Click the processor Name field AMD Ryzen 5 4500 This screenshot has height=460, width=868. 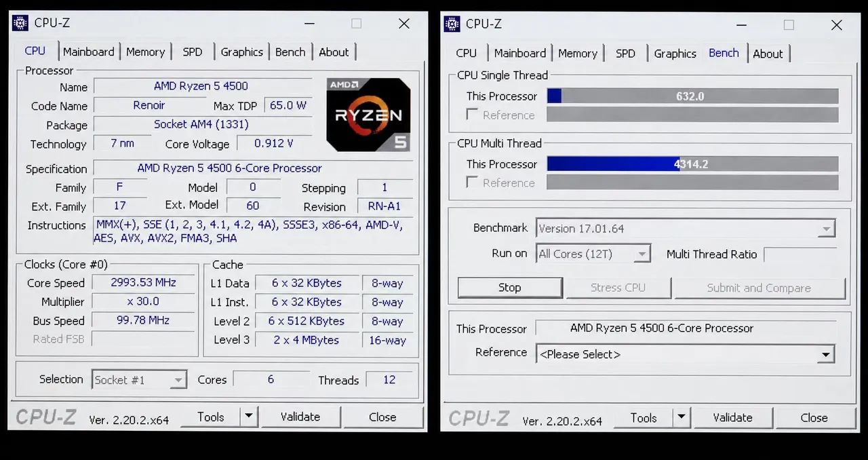click(202, 86)
